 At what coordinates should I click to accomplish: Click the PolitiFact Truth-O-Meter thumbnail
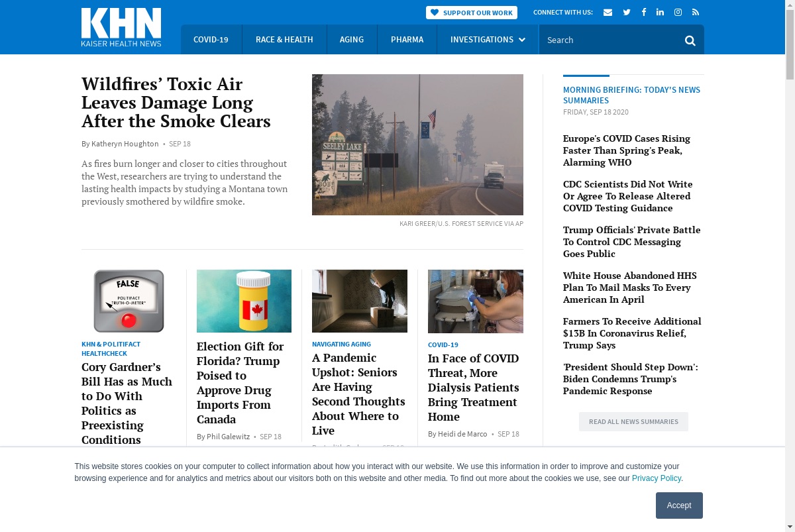(129, 301)
